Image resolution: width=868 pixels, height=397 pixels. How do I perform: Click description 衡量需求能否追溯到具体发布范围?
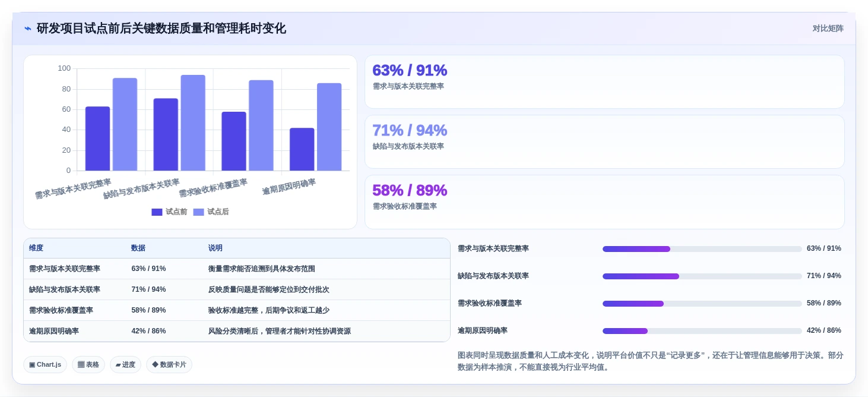click(x=262, y=269)
